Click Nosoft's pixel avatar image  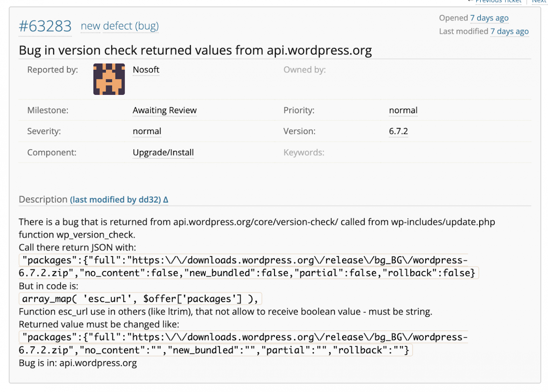coord(109,79)
